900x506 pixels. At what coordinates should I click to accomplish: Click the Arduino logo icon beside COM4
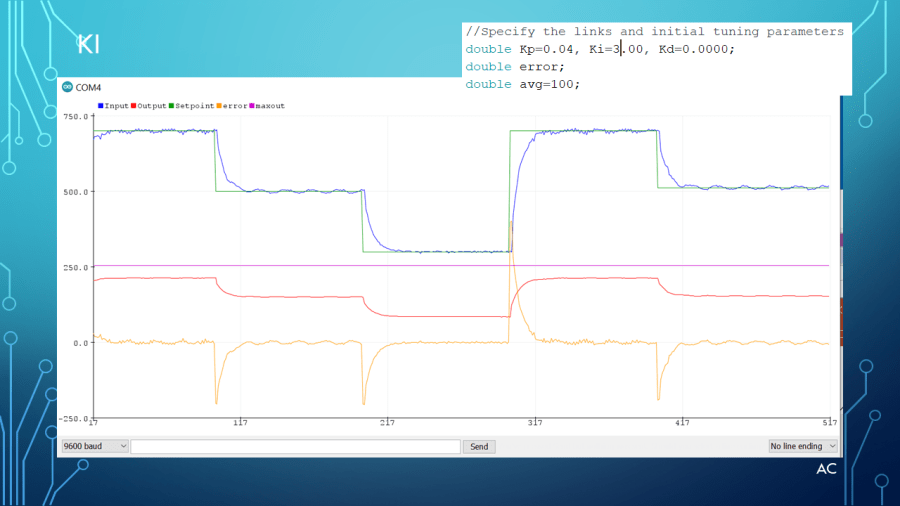click(67, 88)
